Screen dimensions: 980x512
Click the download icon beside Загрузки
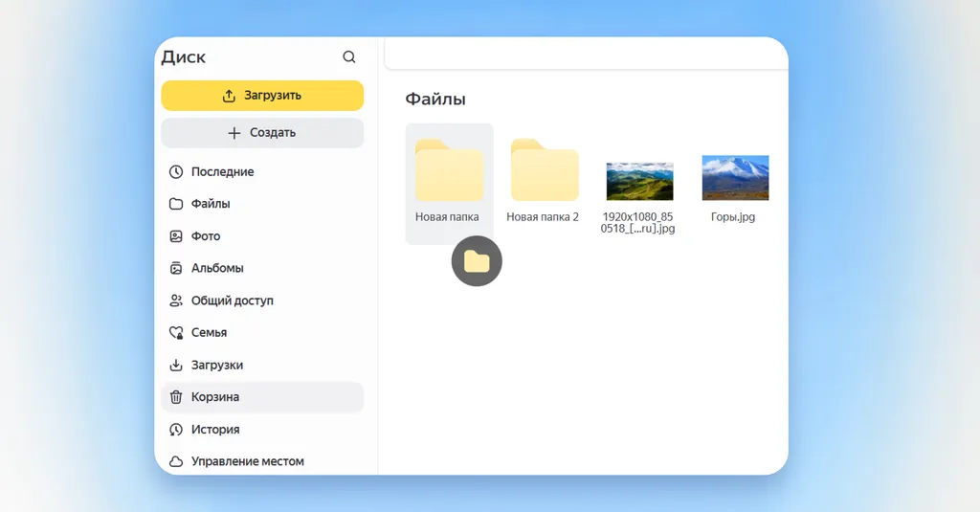pos(176,365)
